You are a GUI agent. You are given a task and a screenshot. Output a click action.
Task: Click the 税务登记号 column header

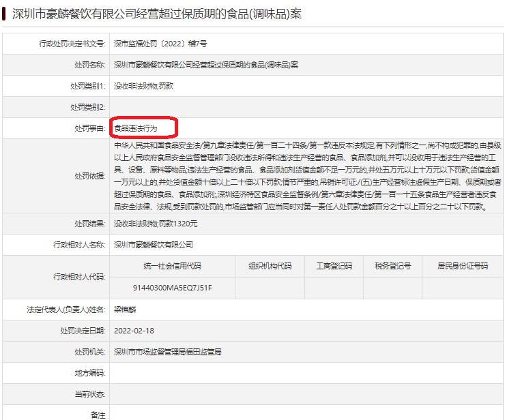[392, 266]
